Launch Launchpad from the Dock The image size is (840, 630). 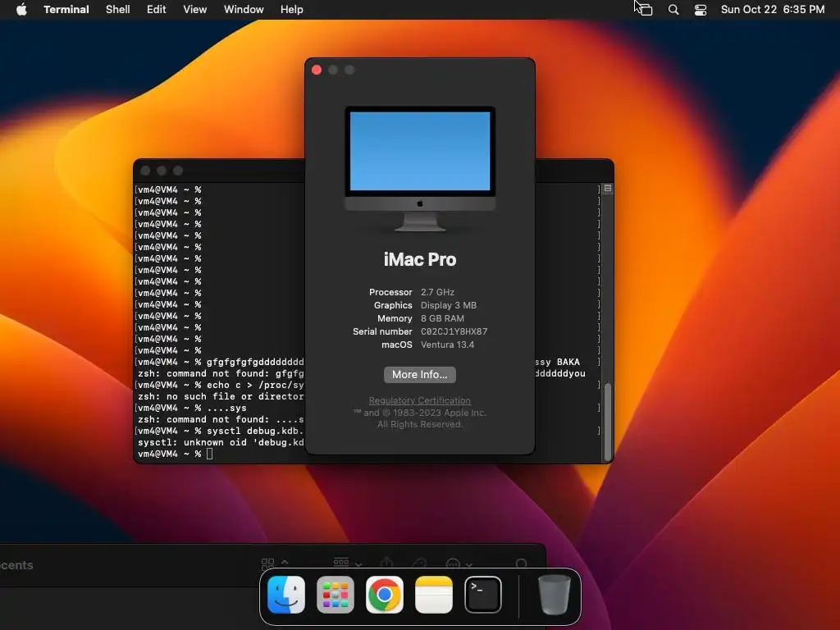tap(336, 595)
